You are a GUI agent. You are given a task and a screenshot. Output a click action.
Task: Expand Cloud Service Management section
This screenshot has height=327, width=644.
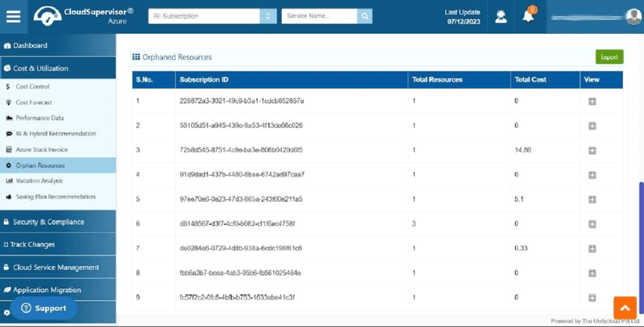[58, 267]
